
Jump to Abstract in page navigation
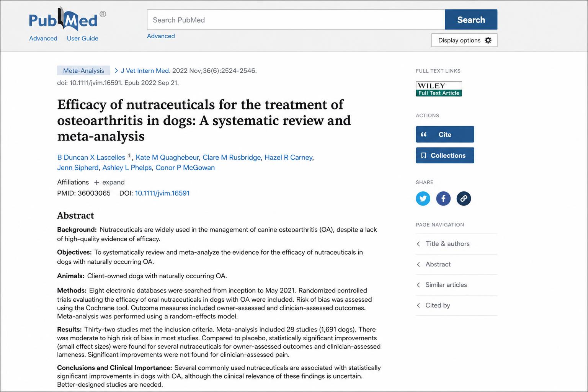456,265
